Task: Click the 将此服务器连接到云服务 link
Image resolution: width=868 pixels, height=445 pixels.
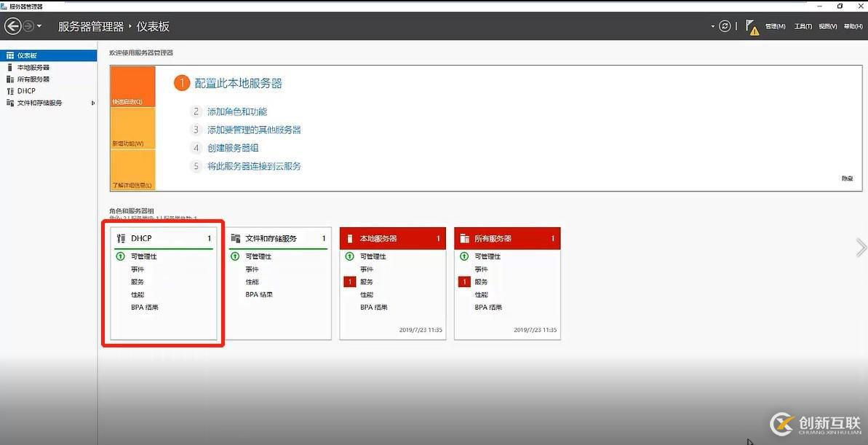Action: (254, 166)
